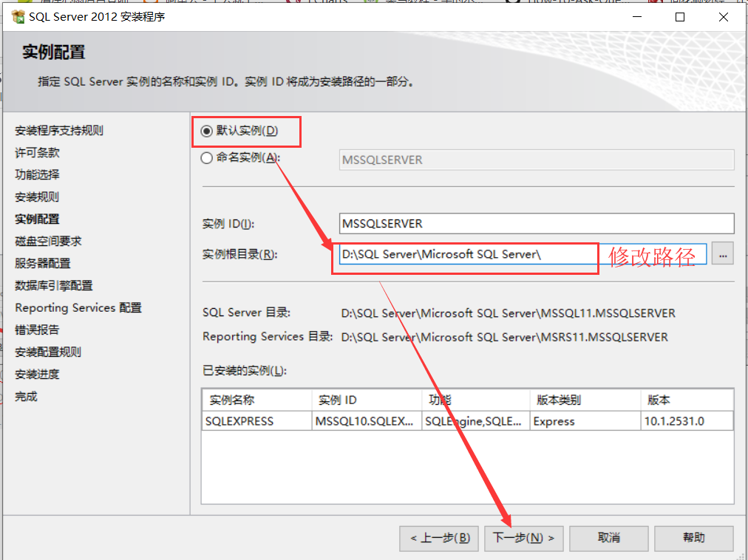Open the browse (...) button for root directory
The width and height of the screenshot is (748, 560).
723,253
